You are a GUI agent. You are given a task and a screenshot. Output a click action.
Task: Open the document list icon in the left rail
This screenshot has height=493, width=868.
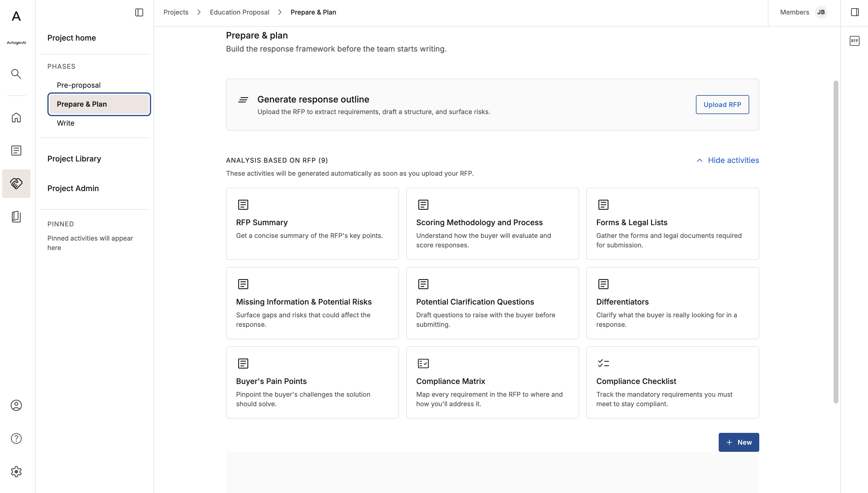coord(16,150)
